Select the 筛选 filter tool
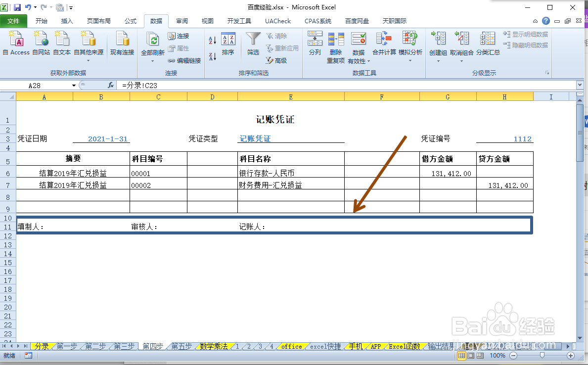 click(x=253, y=45)
